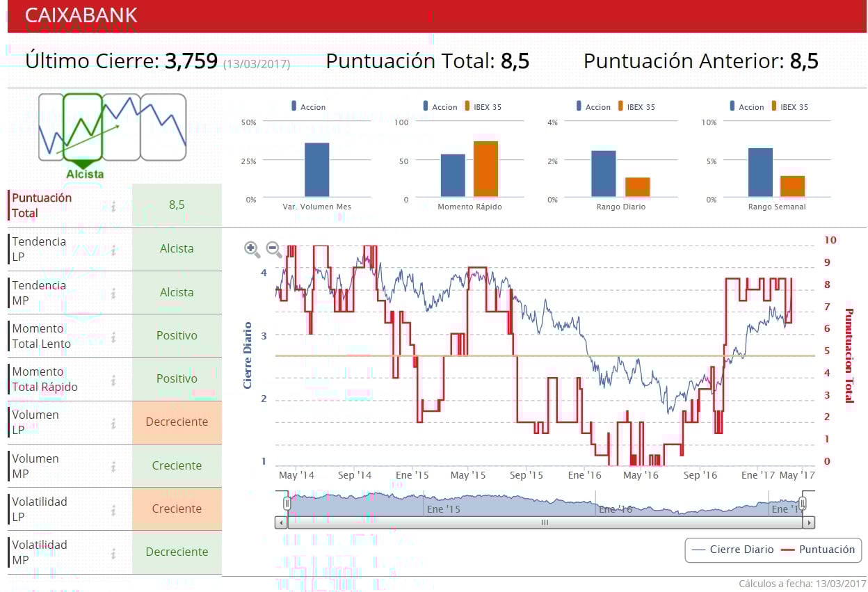
Task: Toggle Accion series in Var. Volumen Mes chart
Action: point(308,107)
